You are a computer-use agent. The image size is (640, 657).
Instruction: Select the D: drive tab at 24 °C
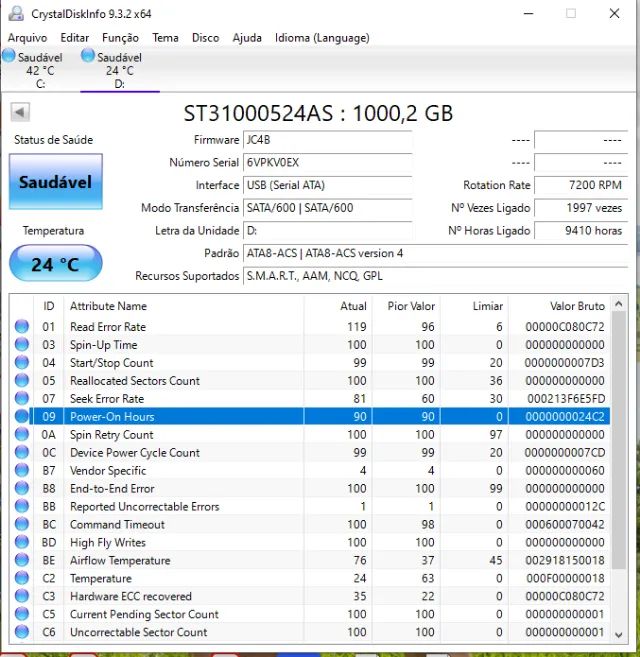click(120, 70)
